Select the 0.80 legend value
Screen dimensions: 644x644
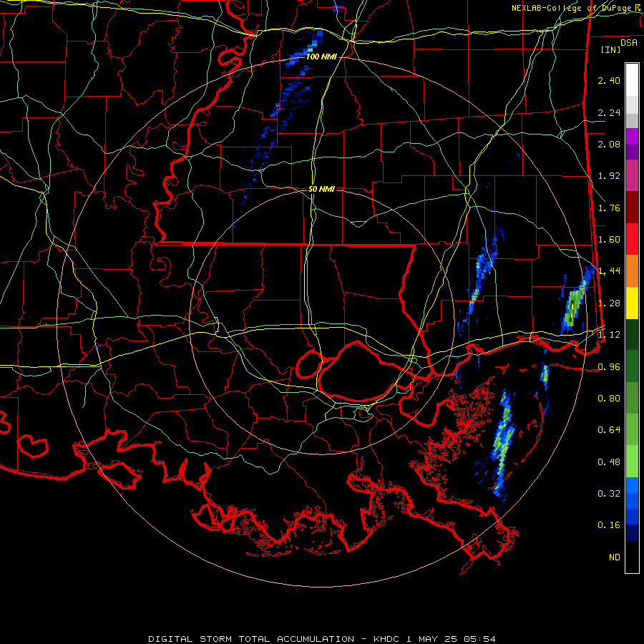609,399
